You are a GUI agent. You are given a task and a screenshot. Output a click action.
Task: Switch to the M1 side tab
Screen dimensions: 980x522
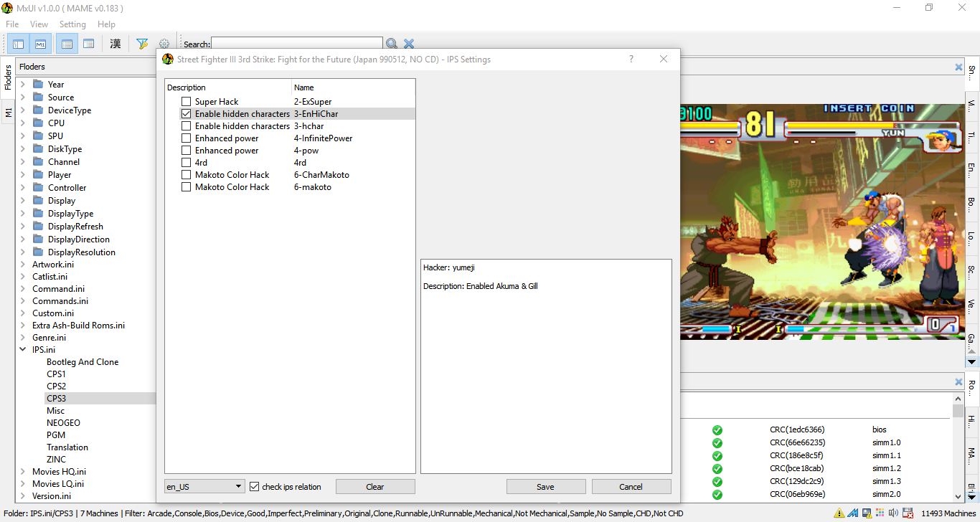tap(8, 112)
